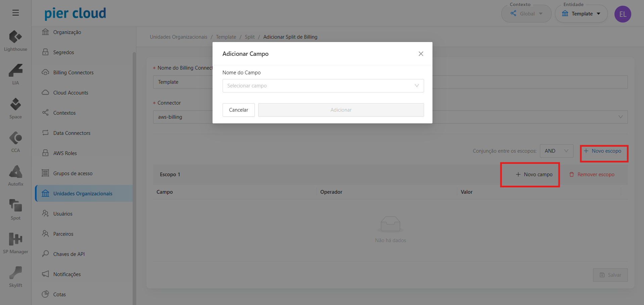Open Chaves de API menu item
The image size is (644, 305).
pos(69,254)
